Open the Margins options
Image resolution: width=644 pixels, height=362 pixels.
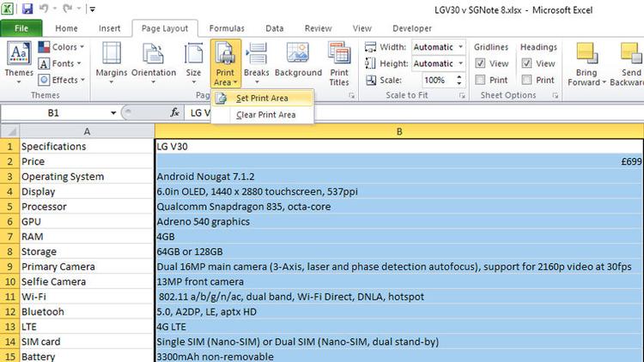(112, 63)
